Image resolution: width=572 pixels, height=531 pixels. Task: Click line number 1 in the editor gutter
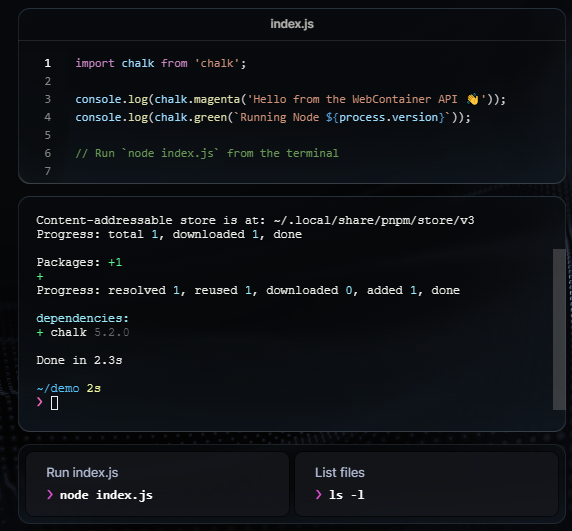tap(48, 63)
